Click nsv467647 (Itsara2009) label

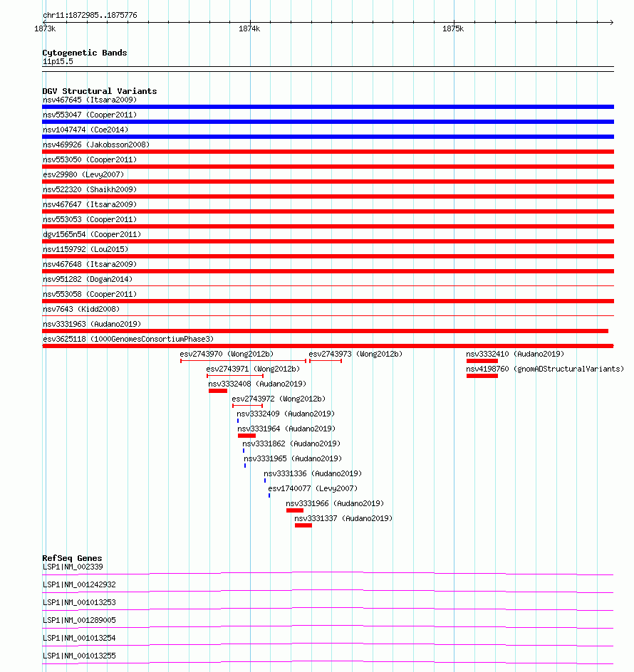click(x=90, y=204)
